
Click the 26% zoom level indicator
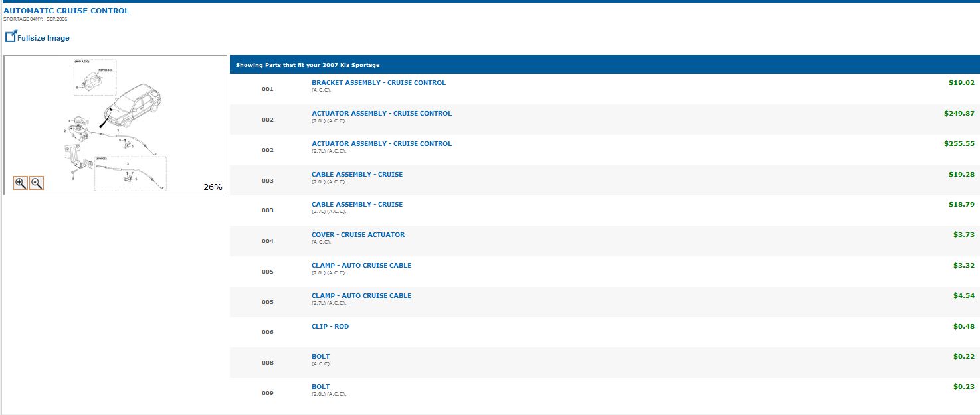(212, 187)
